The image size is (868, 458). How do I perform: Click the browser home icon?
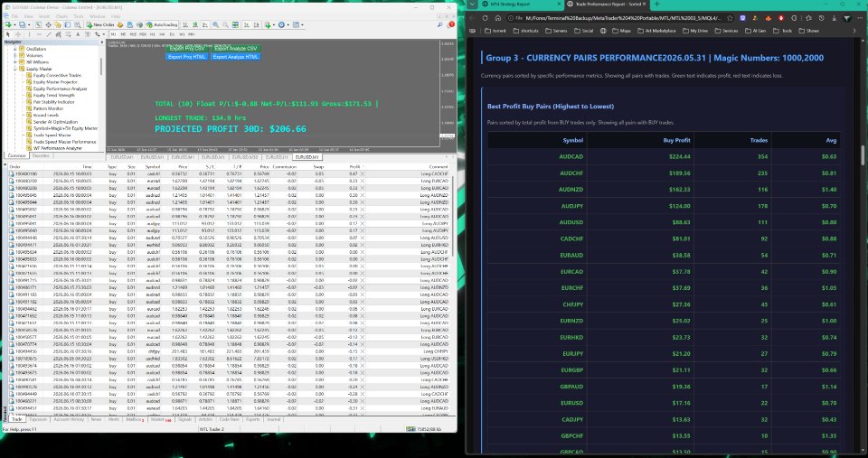tap(497, 18)
